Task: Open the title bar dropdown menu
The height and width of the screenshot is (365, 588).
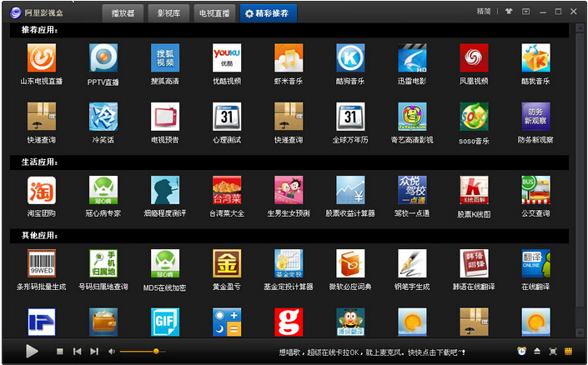Action: tap(526, 12)
